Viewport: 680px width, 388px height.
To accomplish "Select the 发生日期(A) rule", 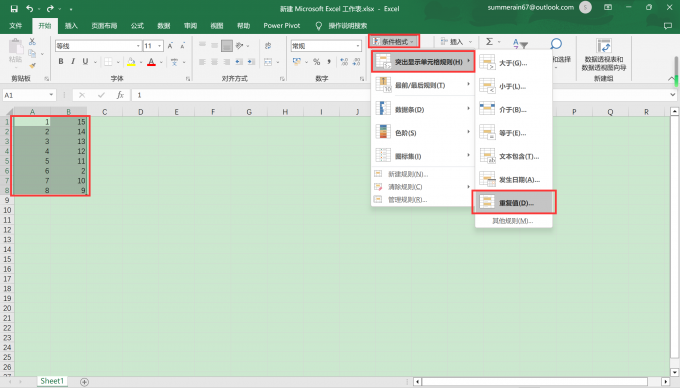I will (513, 179).
